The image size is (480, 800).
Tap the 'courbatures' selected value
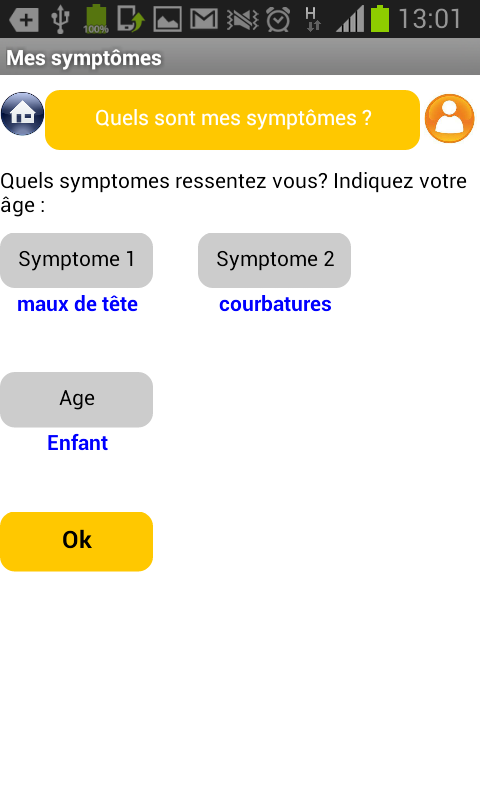pyautogui.click(x=275, y=304)
